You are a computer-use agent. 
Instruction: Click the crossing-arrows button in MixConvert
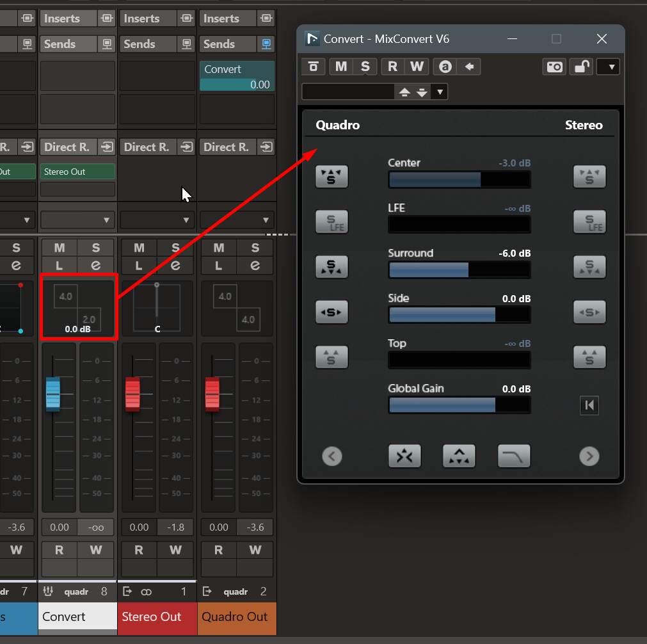tap(404, 456)
